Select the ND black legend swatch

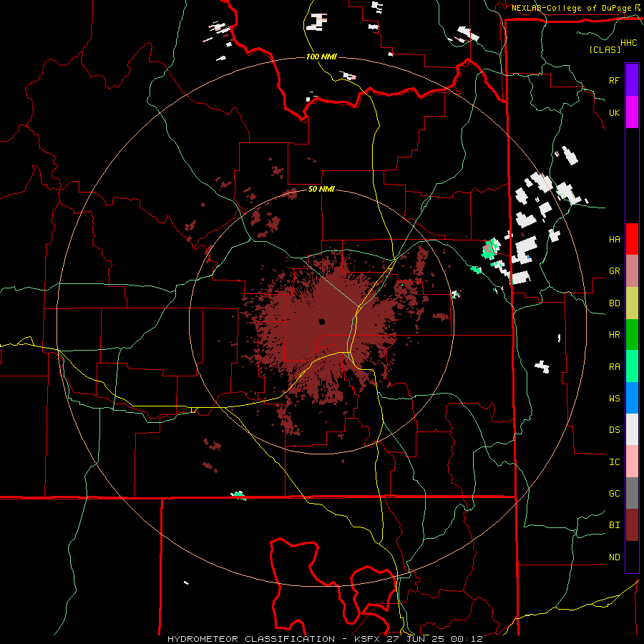(x=632, y=557)
